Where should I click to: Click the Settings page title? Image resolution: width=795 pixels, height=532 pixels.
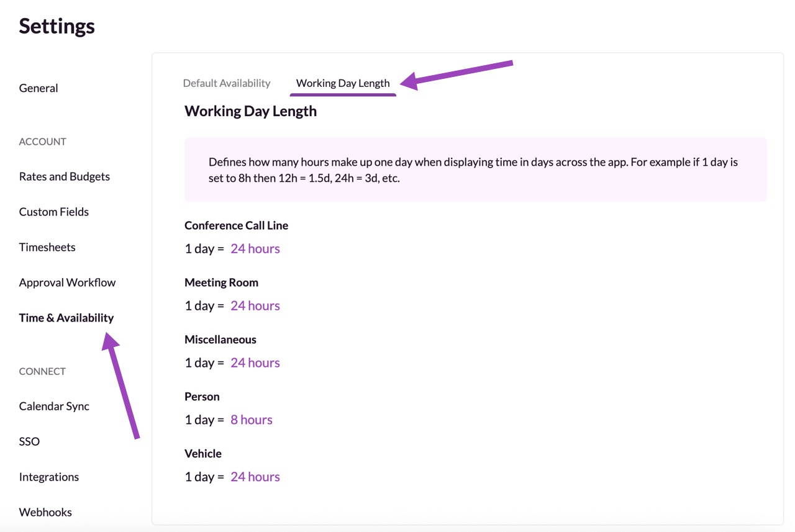(57, 26)
